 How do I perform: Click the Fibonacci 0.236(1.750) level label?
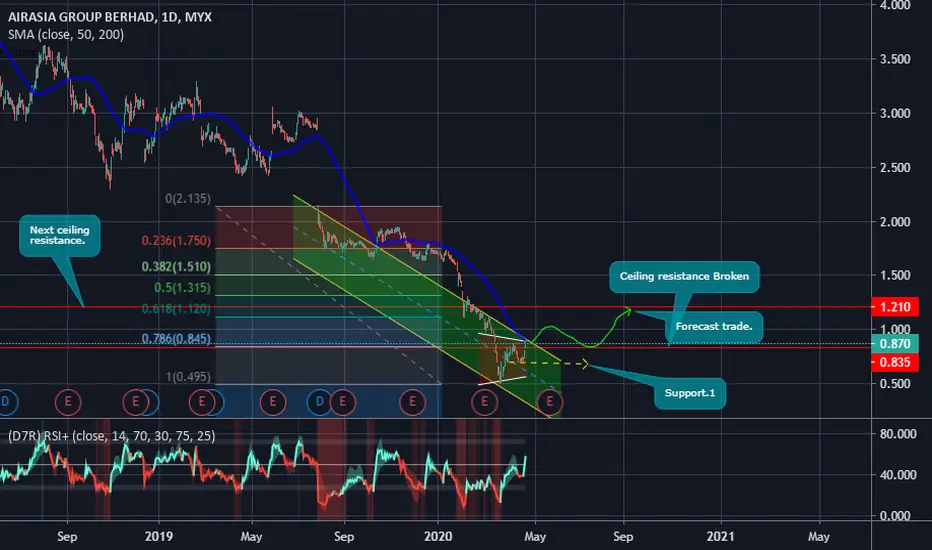point(176,241)
